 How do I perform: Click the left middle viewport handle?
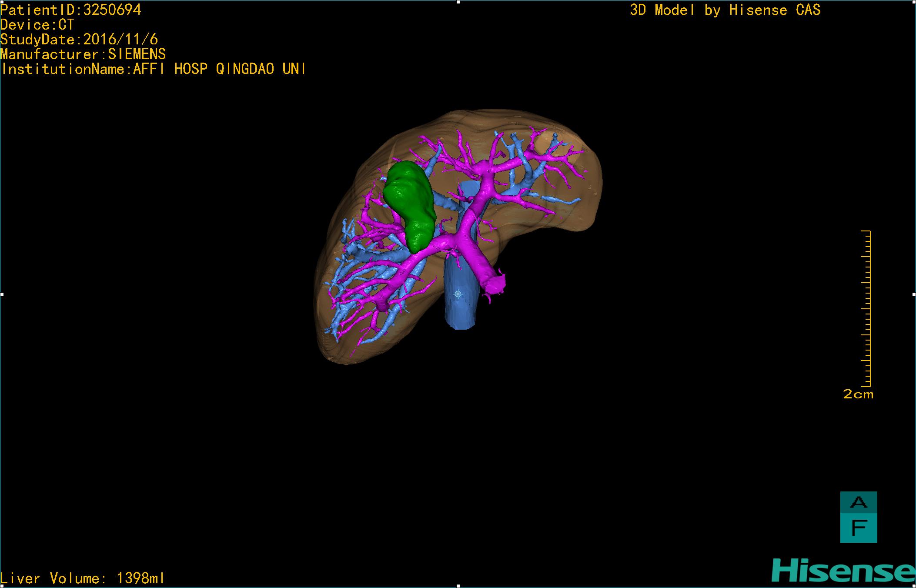[2, 294]
